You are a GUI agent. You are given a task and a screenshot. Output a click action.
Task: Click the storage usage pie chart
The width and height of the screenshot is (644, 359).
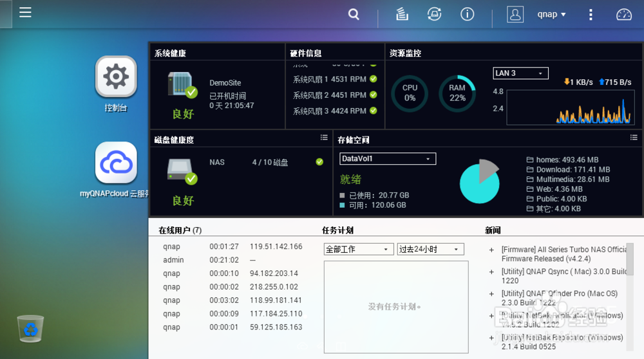click(x=480, y=181)
